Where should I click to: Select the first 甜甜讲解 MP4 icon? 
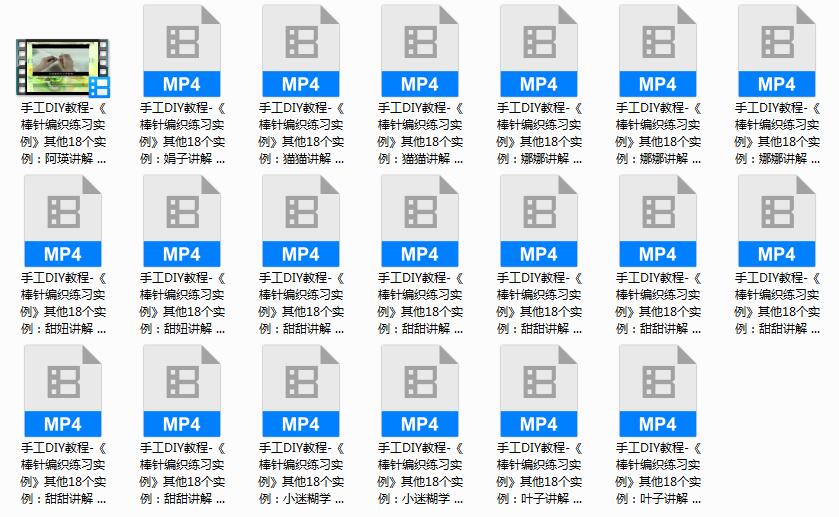click(301, 222)
